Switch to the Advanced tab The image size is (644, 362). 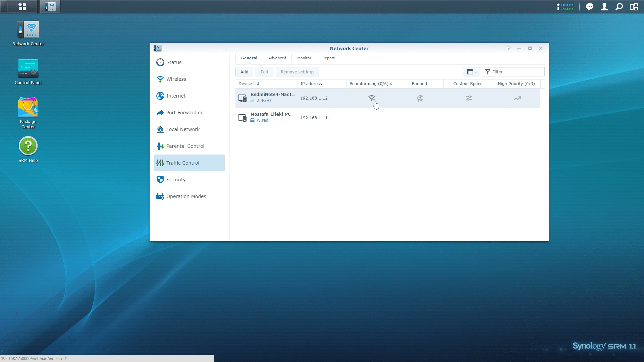point(277,58)
